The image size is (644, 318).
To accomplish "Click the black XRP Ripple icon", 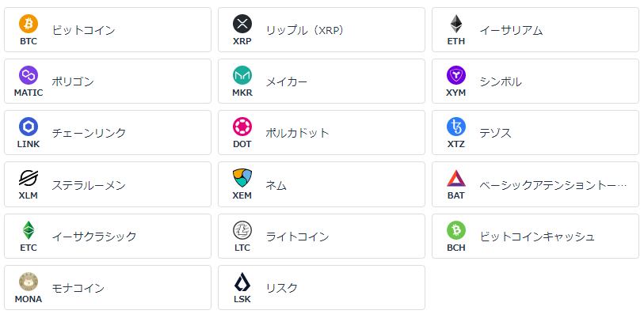I will (x=242, y=24).
